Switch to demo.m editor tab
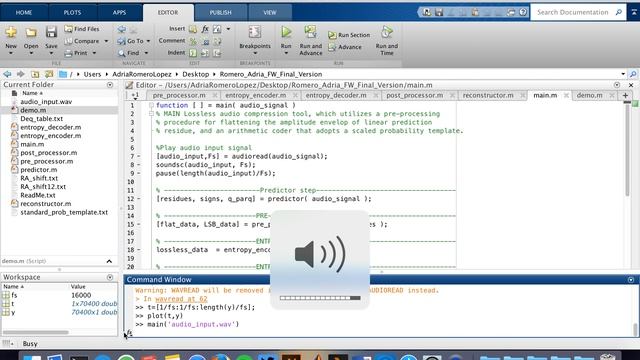This screenshot has height=360, width=640. click(589, 96)
